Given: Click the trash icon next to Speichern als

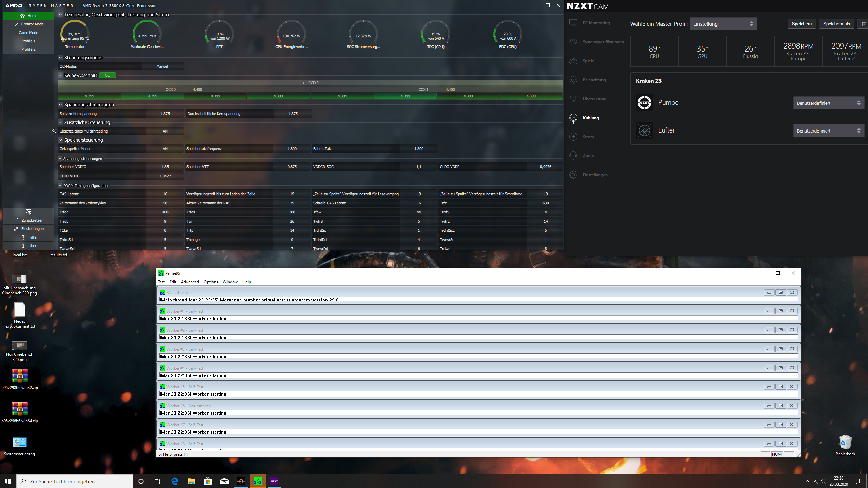Looking at the screenshot, I should [863, 24].
